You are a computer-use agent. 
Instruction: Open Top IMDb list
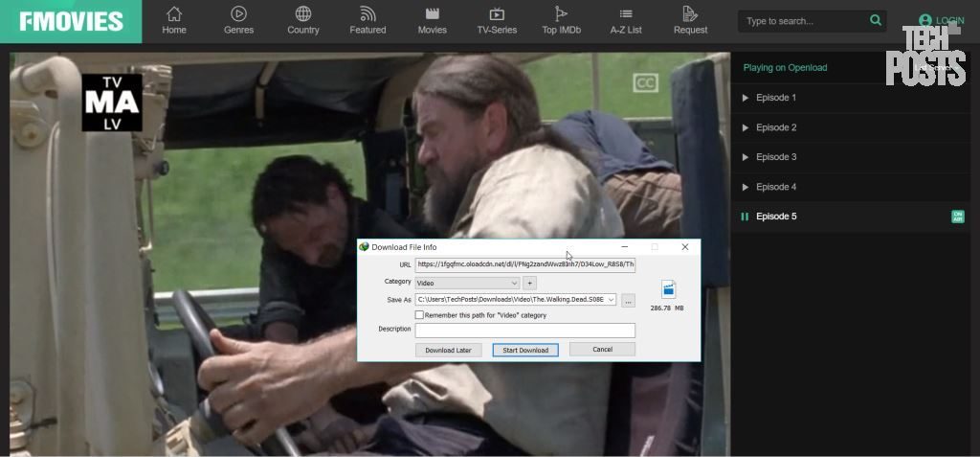pyautogui.click(x=561, y=21)
